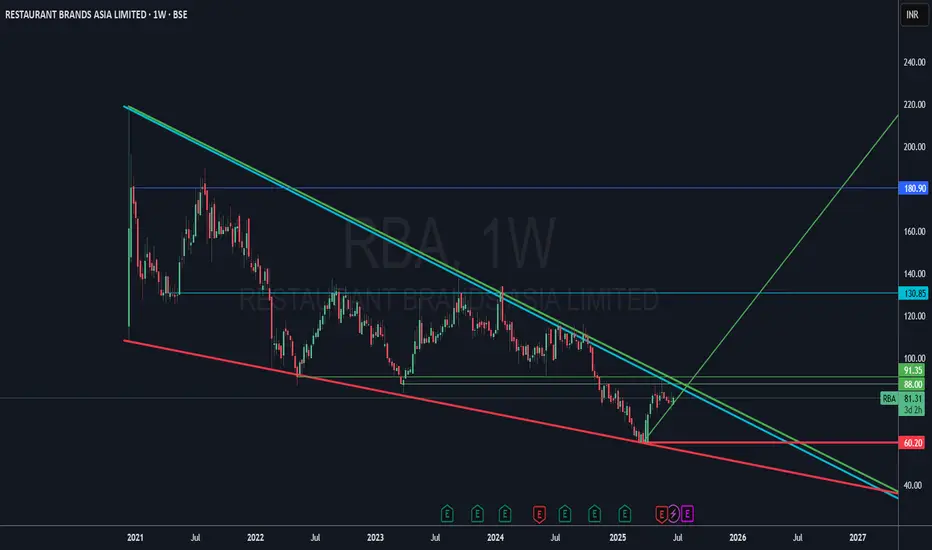Open the INR currency selector
The height and width of the screenshot is (550, 932).
pos(912,14)
